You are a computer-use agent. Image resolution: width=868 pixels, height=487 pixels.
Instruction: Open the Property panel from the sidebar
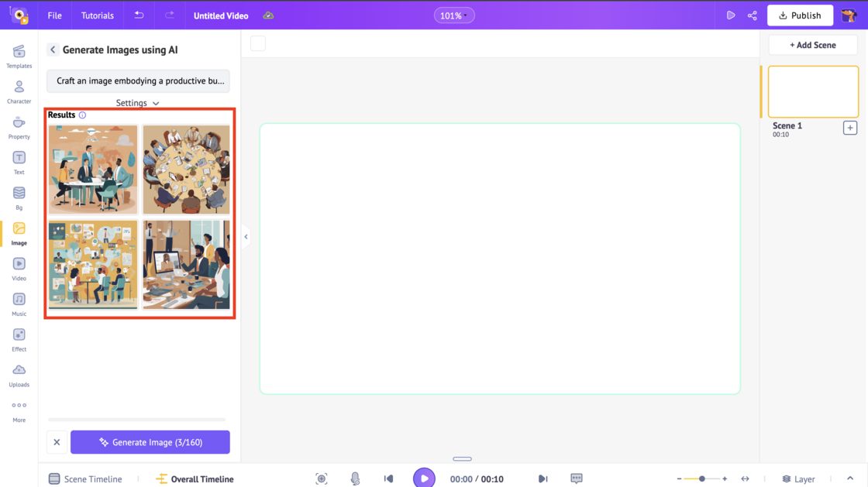(19, 127)
